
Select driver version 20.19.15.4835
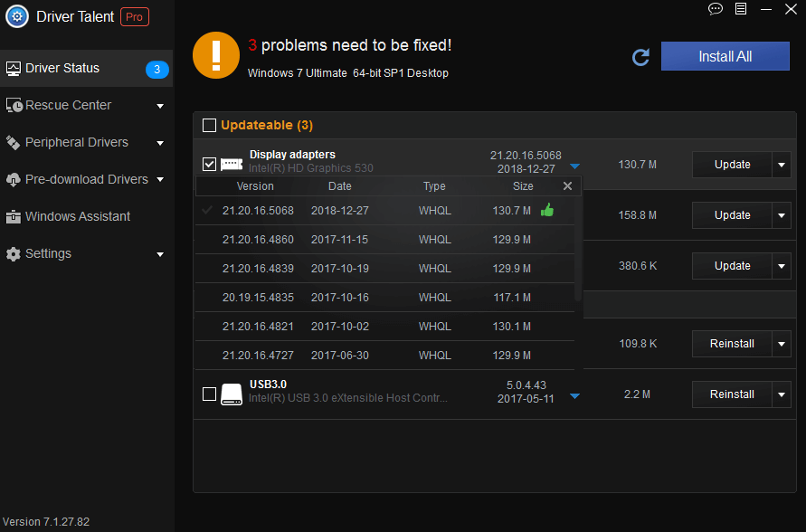point(384,297)
